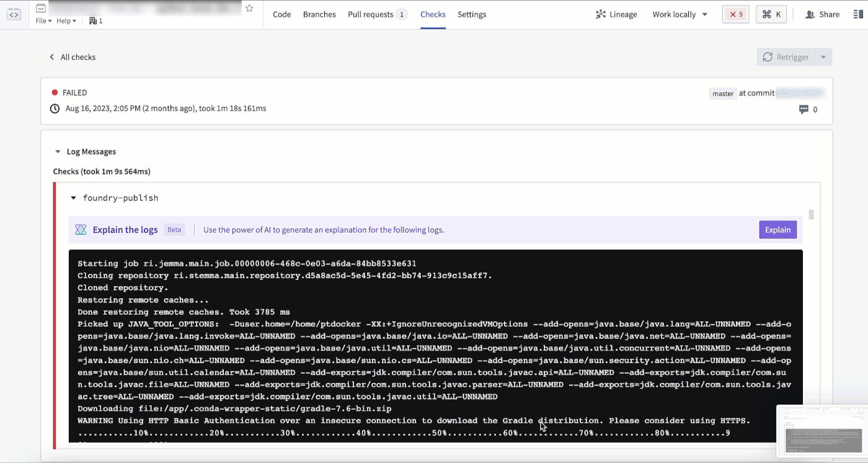Go back to All checks
Image resolution: width=868 pixels, height=463 pixels.
(x=73, y=57)
